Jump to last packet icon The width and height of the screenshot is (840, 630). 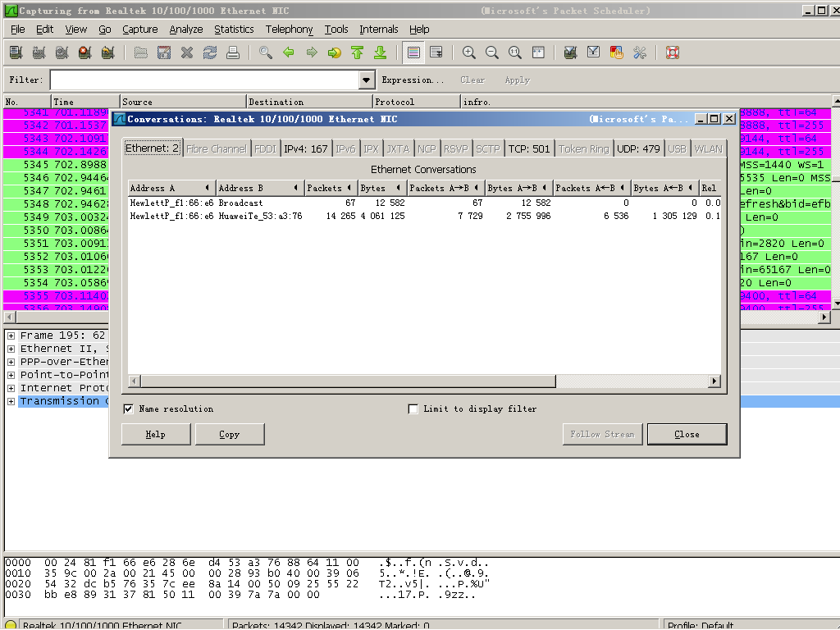(x=381, y=52)
